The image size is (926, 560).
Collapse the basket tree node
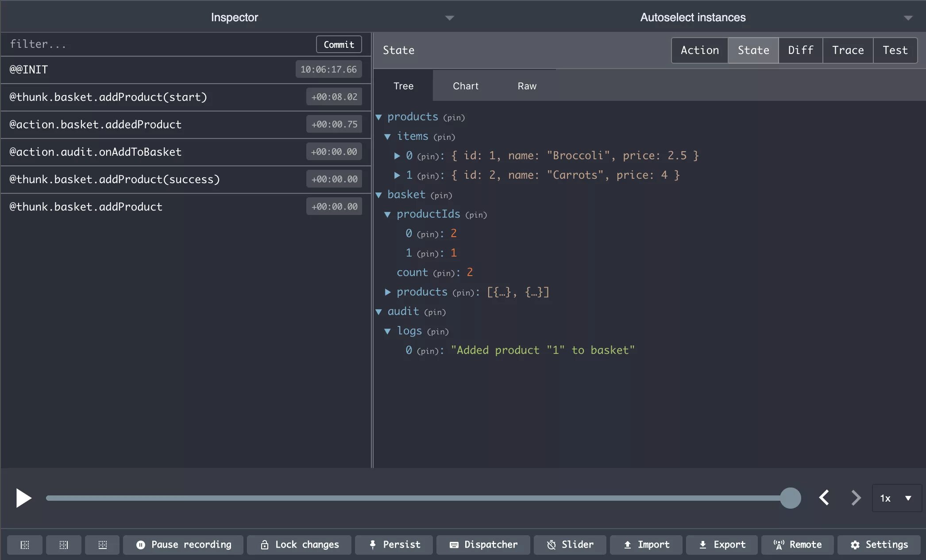pyautogui.click(x=379, y=195)
